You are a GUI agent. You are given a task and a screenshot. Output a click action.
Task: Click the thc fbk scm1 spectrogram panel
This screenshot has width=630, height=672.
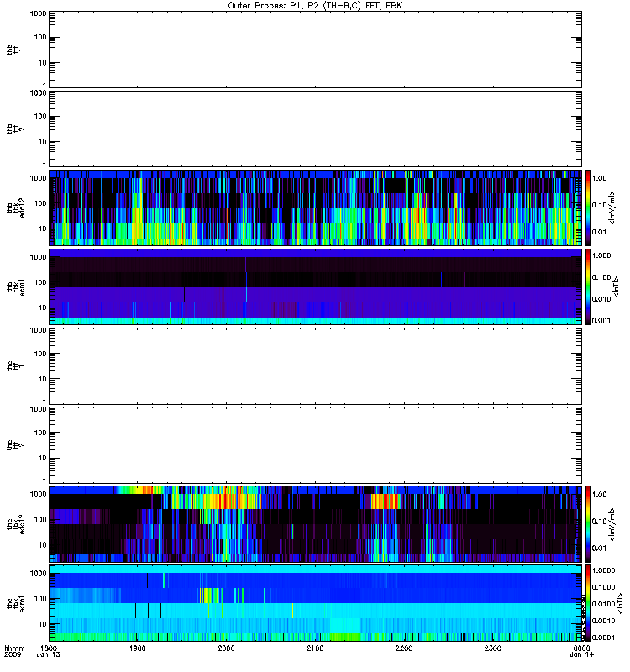[315, 603]
